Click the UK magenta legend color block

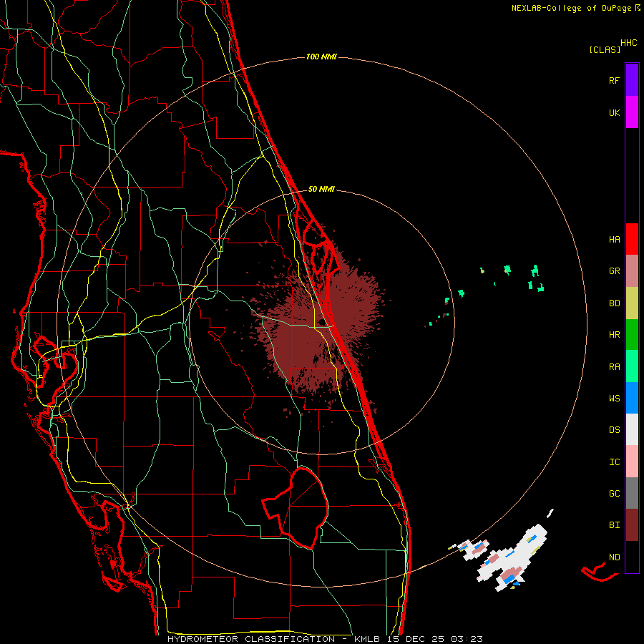click(x=632, y=112)
